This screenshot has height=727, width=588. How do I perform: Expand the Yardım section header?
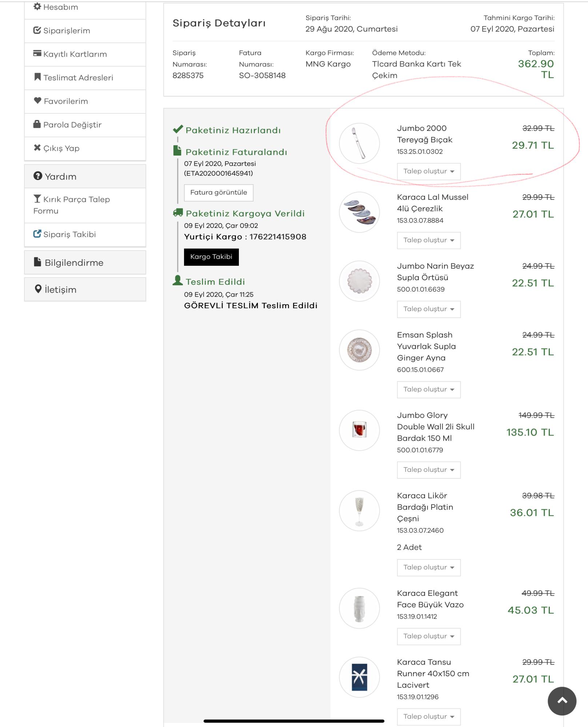click(85, 176)
